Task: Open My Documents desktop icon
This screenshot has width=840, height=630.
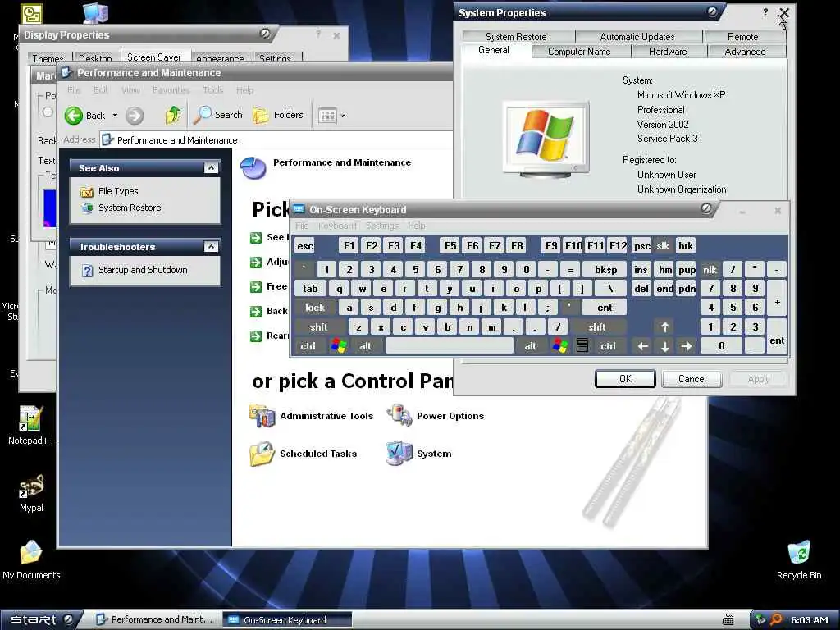Action: (31, 559)
